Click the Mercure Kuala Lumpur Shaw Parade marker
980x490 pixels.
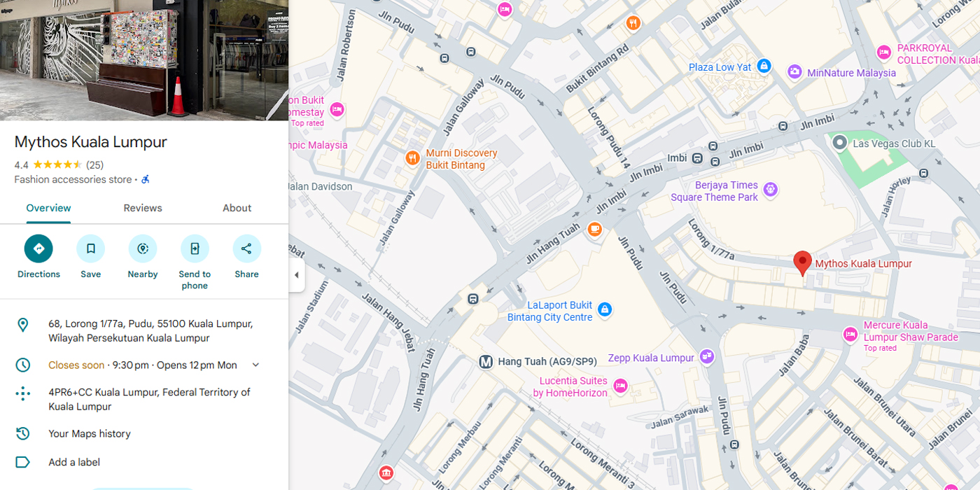coord(850,335)
